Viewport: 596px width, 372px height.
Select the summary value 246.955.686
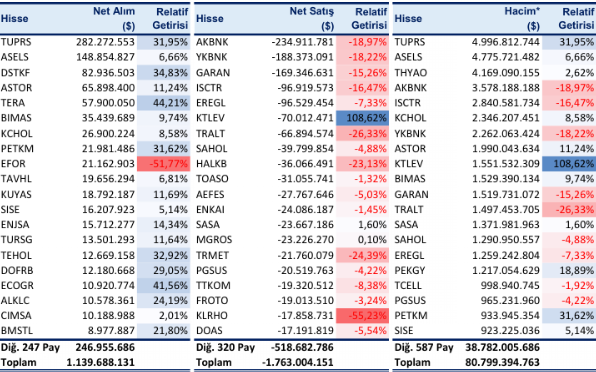[x=105, y=347]
